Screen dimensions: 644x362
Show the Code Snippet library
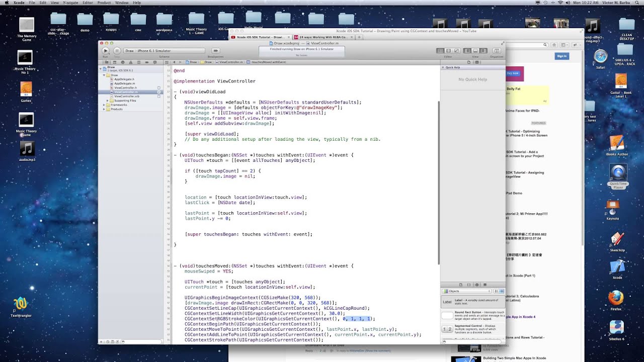point(469,285)
